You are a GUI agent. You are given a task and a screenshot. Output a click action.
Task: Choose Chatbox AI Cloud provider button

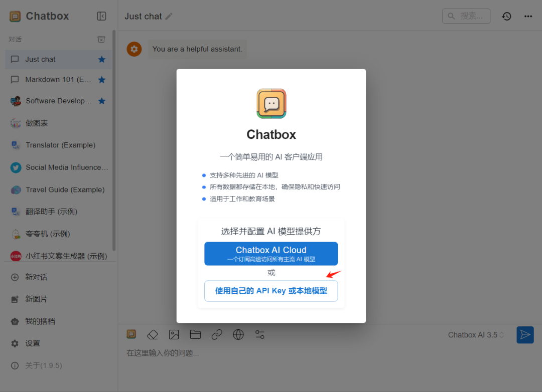coord(271,254)
